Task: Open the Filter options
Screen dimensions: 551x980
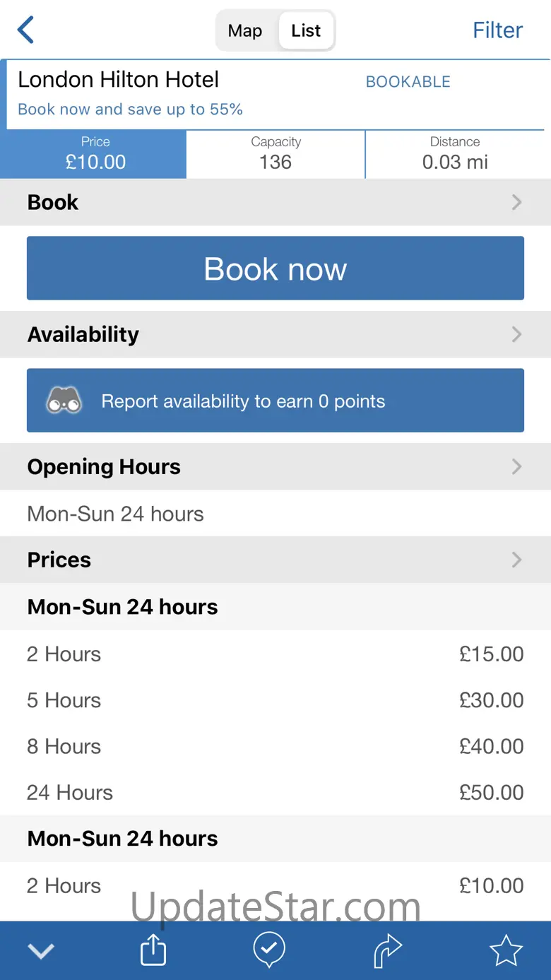Action: [497, 30]
